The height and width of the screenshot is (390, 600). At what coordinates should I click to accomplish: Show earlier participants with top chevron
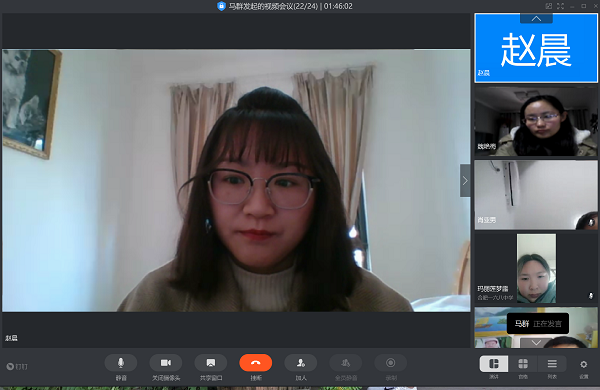536,18
